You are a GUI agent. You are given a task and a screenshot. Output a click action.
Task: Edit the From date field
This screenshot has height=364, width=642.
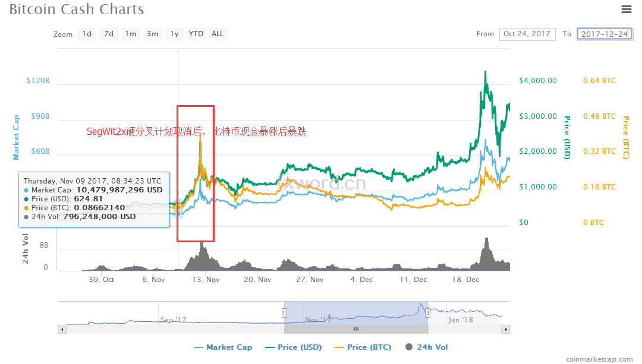click(x=527, y=34)
